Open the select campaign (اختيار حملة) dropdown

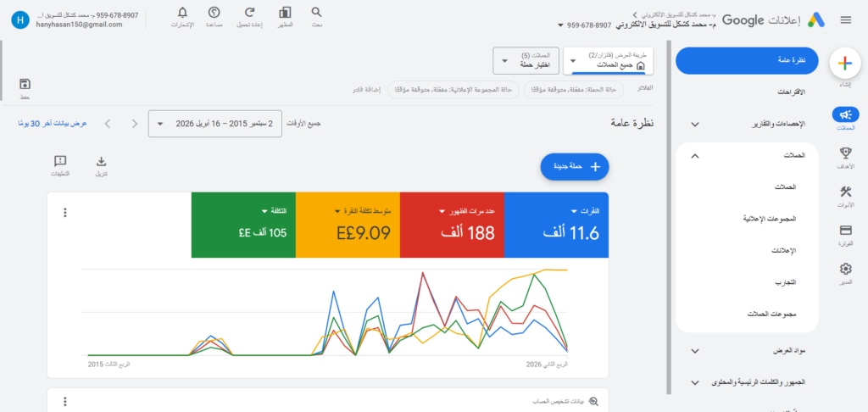(x=529, y=61)
